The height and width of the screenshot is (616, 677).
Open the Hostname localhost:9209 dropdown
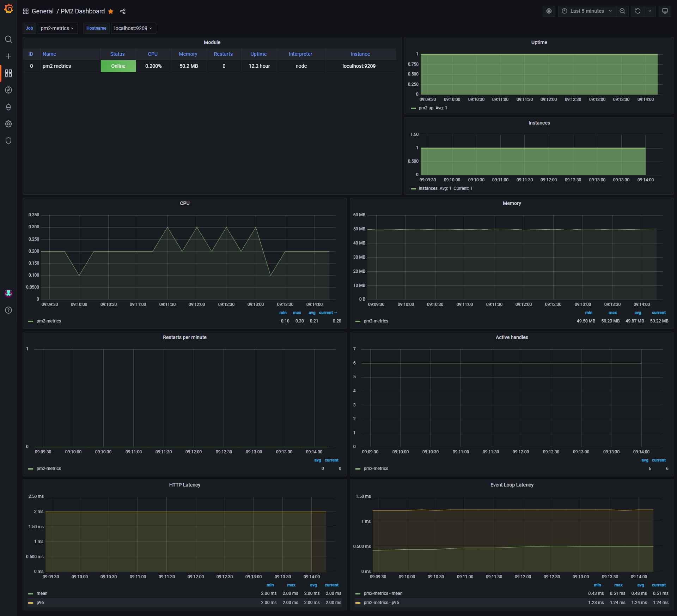[x=133, y=28]
